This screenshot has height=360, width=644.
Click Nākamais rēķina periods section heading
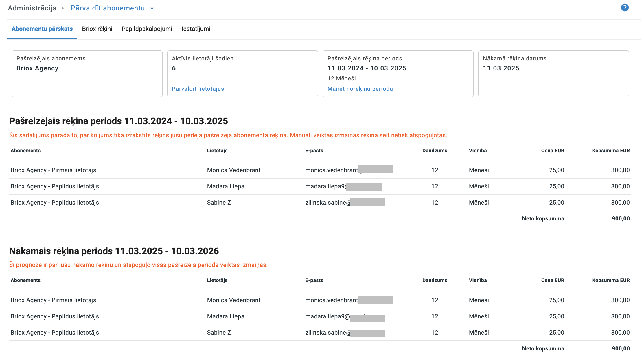pos(114,251)
